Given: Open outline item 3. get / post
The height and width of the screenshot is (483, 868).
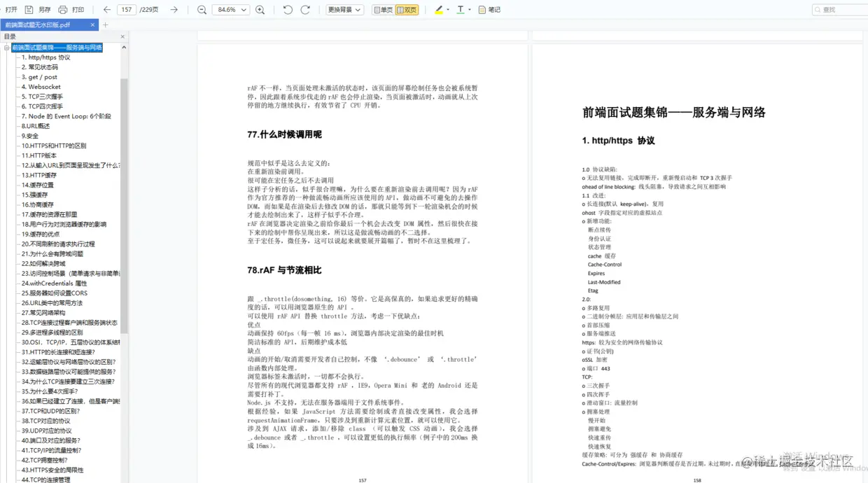Looking at the screenshot, I should pos(39,77).
